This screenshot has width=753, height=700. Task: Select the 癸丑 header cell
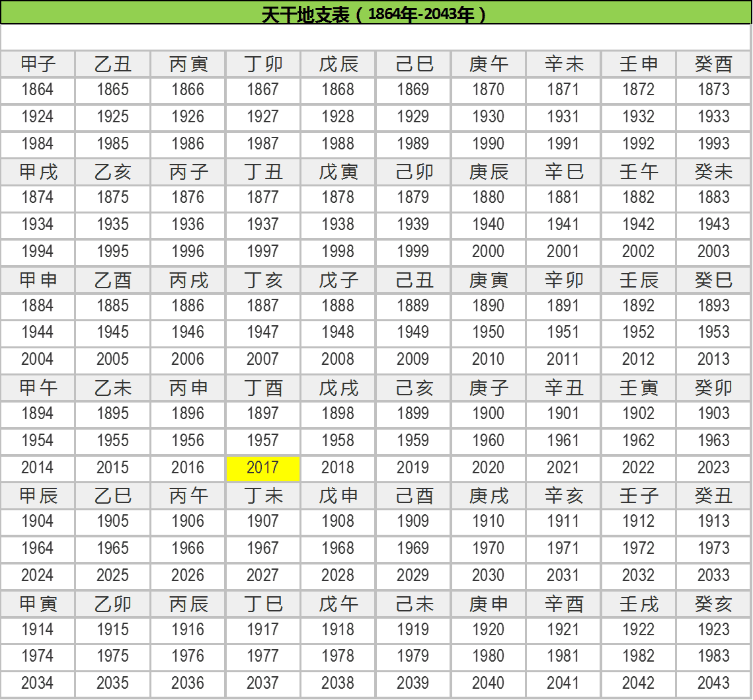pos(713,496)
